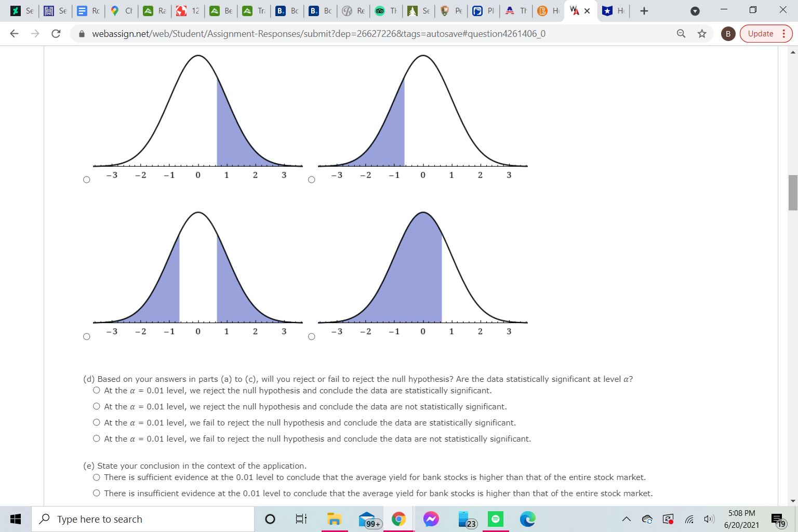Click the Update button in Chrome
Viewport: 798px width, 532px height.
[x=762, y=33]
